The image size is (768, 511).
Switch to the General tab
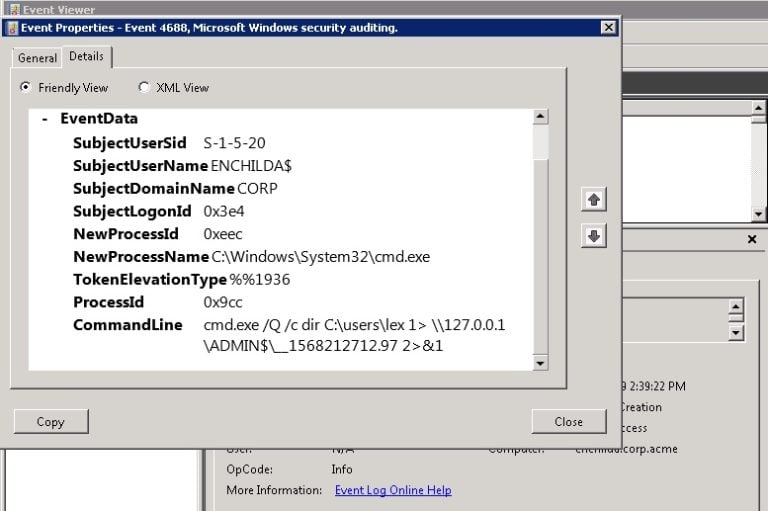click(x=37, y=58)
